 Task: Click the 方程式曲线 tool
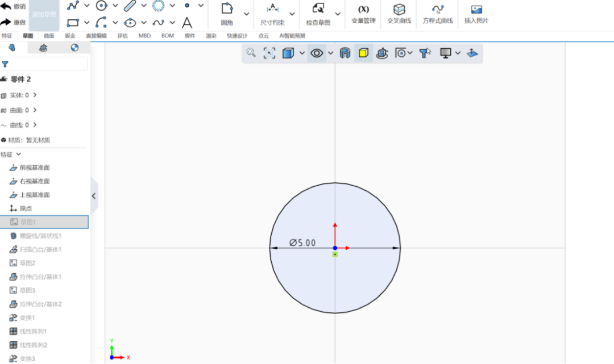coord(437,14)
